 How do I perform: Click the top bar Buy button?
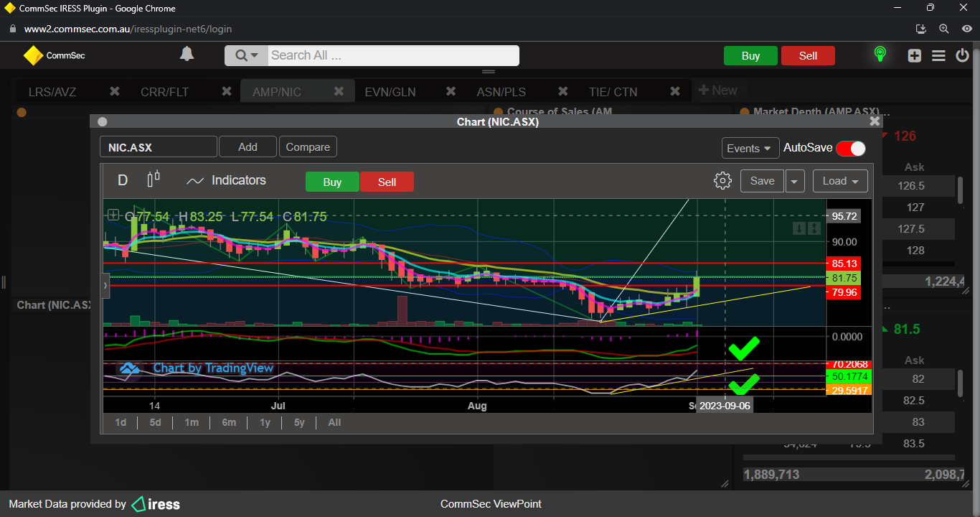pos(750,56)
